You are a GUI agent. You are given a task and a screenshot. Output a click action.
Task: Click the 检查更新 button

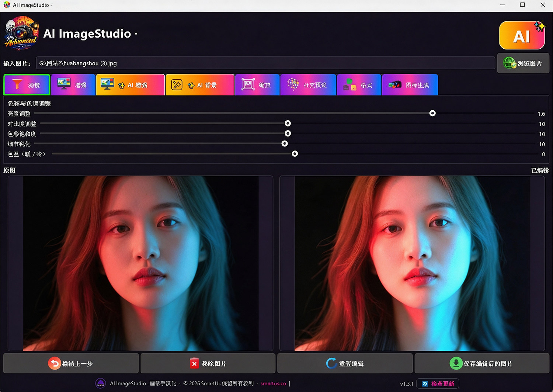[x=438, y=384]
